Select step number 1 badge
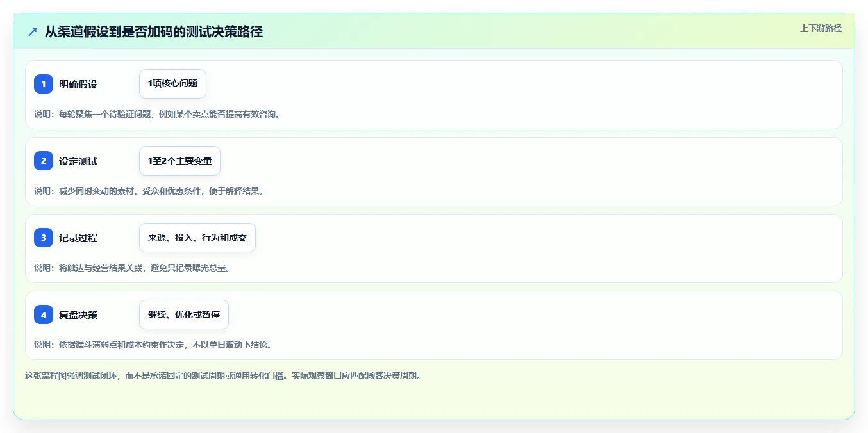The height and width of the screenshot is (433, 868). (44, 84)
